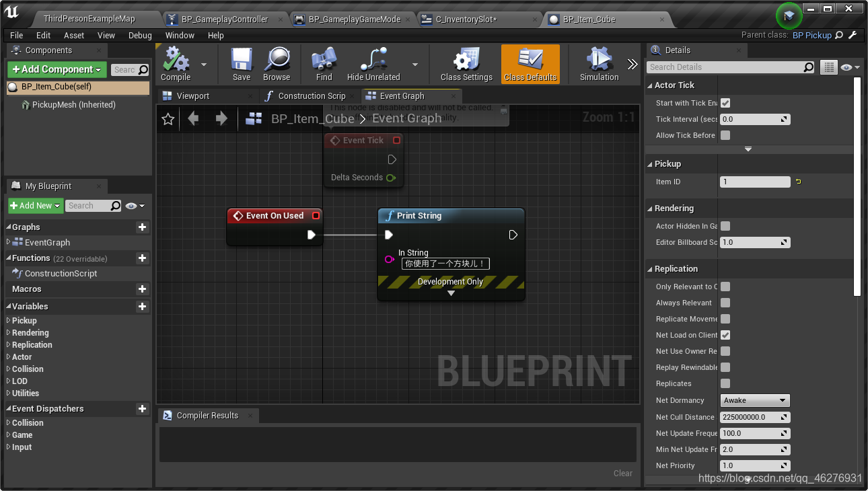Clear the compiler results
The width and height of the screenshot is (868, 491).
tap(623, 474)
